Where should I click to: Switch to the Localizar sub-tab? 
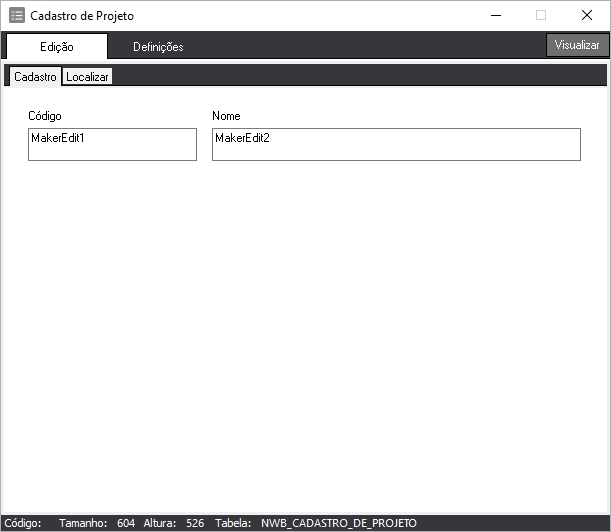(x=88, y=77)
